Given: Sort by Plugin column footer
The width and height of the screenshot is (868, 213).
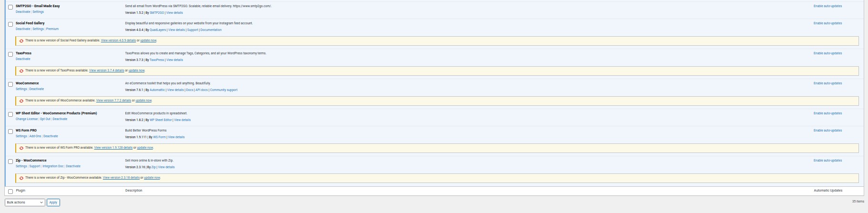Looking at the screenshot, I should tap(20, 191).
